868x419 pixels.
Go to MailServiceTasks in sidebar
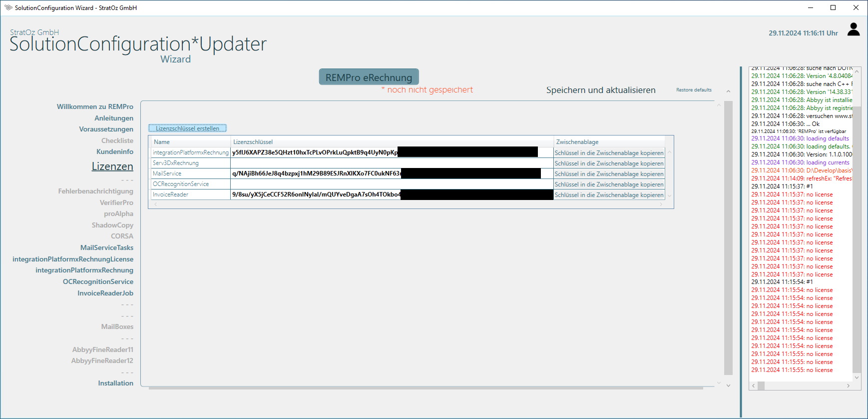point(107,247)
